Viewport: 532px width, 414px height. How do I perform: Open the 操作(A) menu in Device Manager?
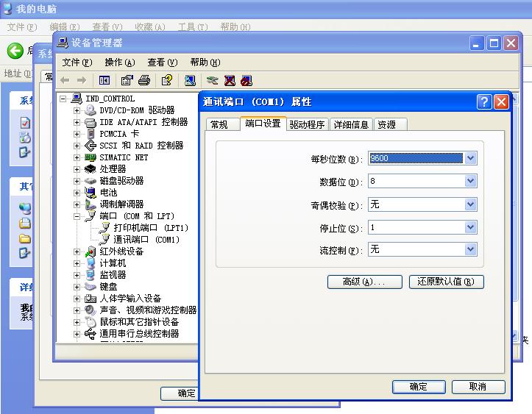point(119,63)
